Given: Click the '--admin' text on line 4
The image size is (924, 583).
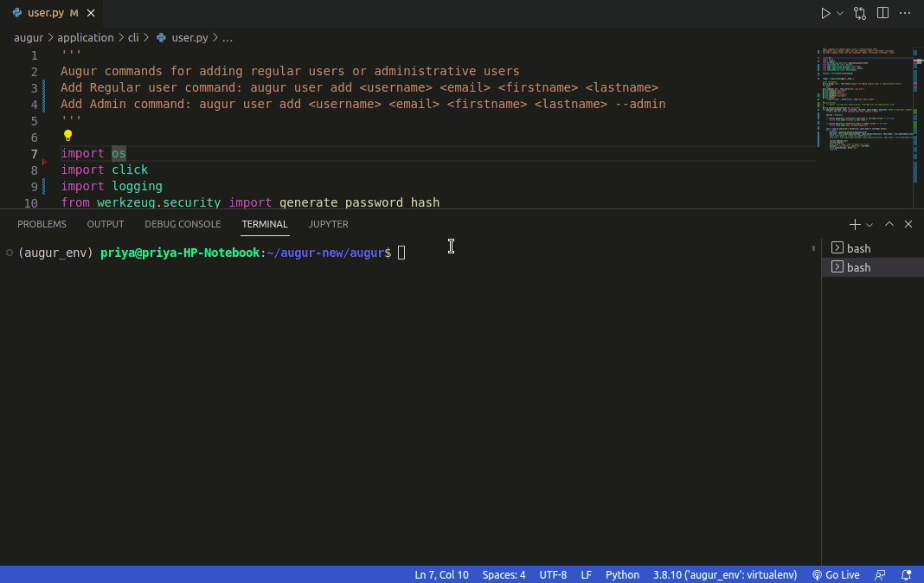Looking at the screenshot, I should [640, 104].
